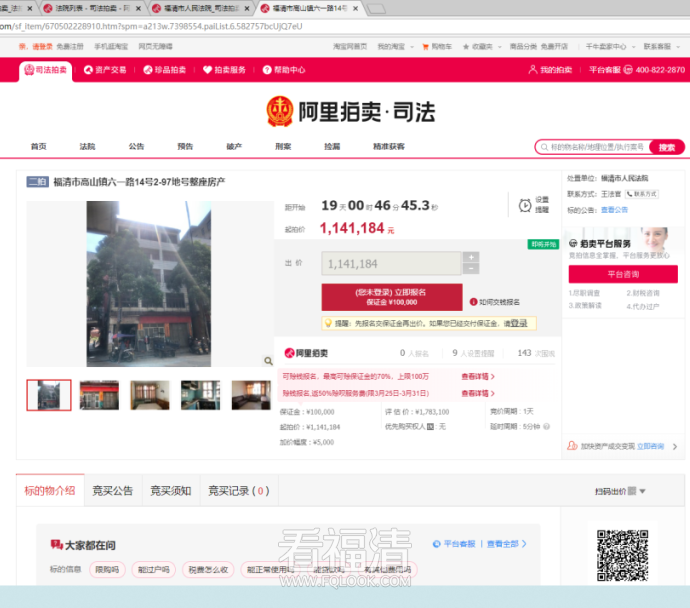Expand the 我的淘宝 dropdown
The image size is (690, 608).
395,47
